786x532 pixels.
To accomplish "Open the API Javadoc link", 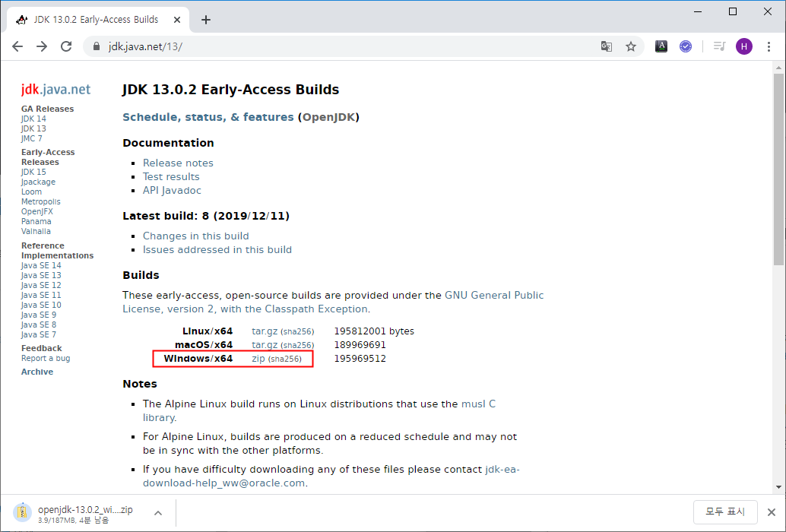I will click(172, 190).
